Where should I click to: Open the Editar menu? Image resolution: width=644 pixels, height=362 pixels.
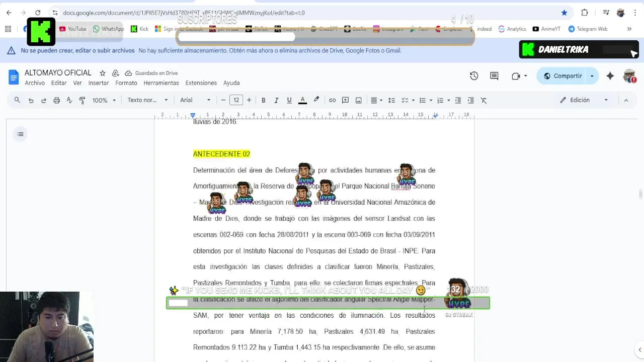[x=59, y=83]
